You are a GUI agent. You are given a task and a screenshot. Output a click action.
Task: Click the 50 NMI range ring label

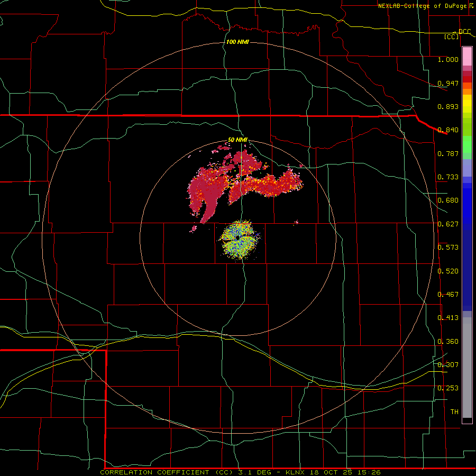tap(237, 140)
